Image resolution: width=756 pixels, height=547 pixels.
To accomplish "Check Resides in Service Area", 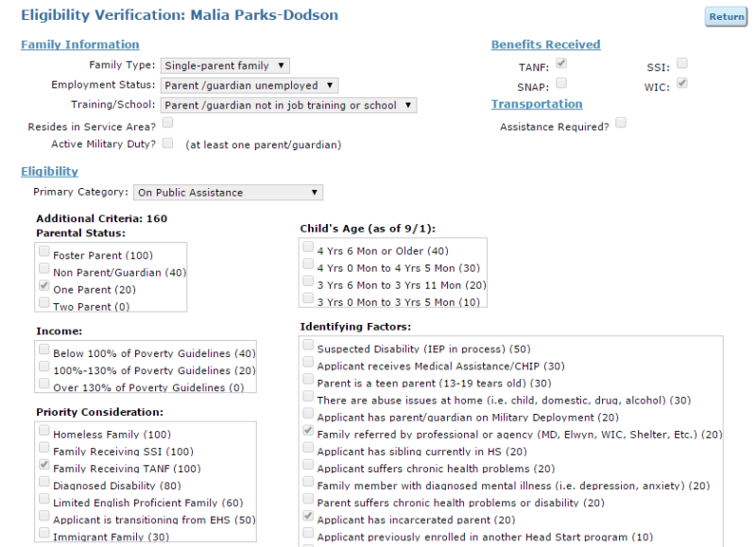I will click(x=169, y=123).
